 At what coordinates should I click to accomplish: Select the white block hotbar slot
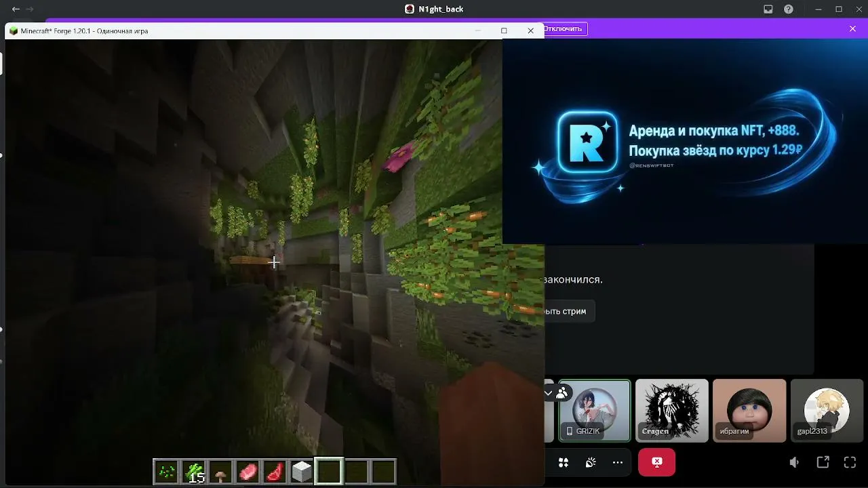tap(302, 471)
